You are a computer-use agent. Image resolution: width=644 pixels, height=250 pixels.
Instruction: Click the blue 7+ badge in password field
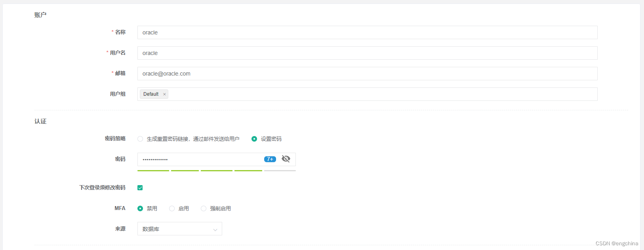[270, 159]
